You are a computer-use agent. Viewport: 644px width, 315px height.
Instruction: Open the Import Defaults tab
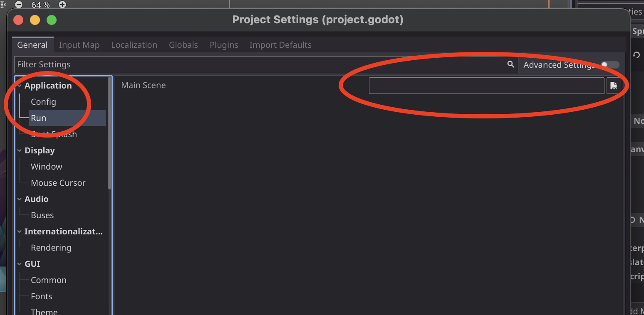click(x=280, y=44)
